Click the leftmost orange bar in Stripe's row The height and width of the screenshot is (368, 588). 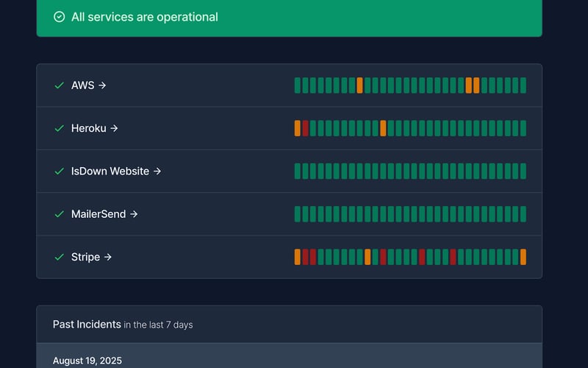tap(298, 257)
